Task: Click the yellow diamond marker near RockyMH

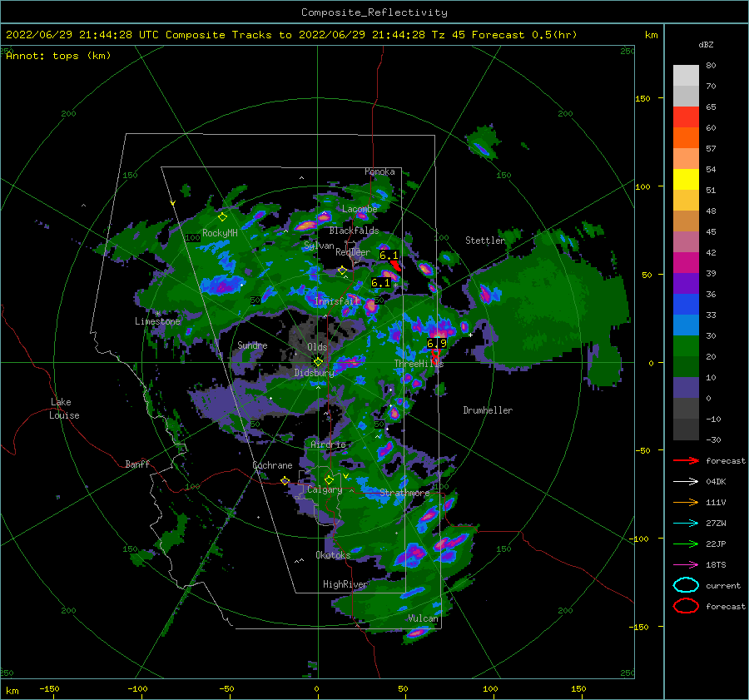Action: click(x=222, y=217)
